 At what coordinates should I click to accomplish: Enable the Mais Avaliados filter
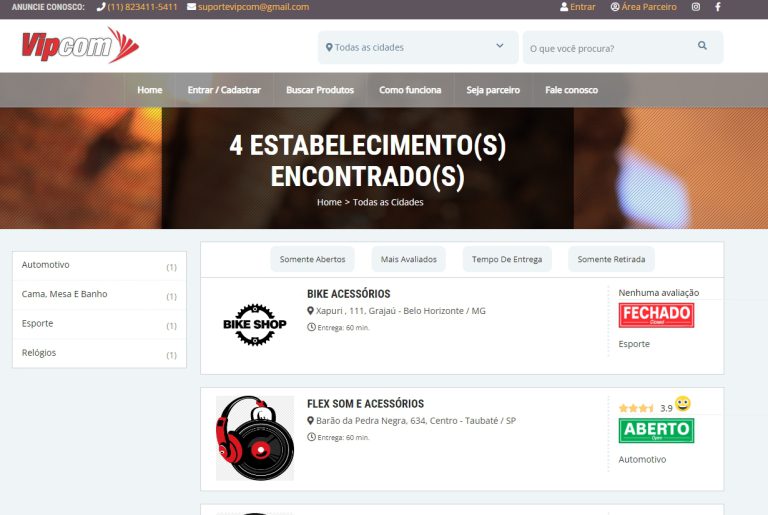[409, 259]
